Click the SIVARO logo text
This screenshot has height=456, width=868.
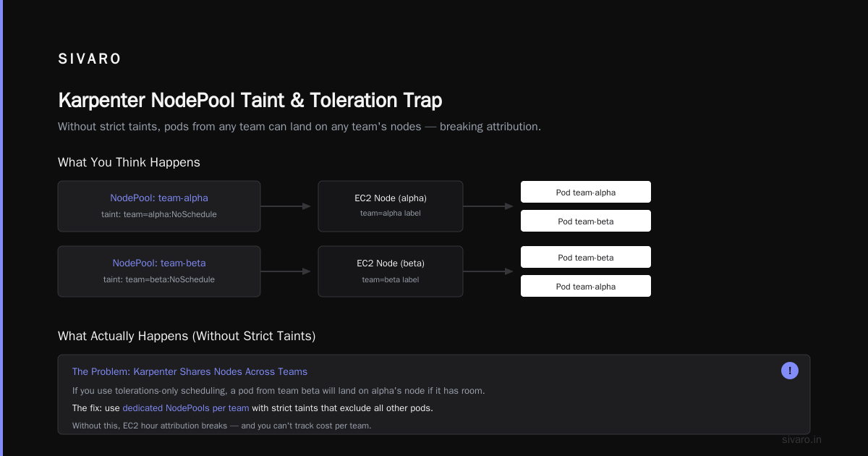click(x=90, y=59)
